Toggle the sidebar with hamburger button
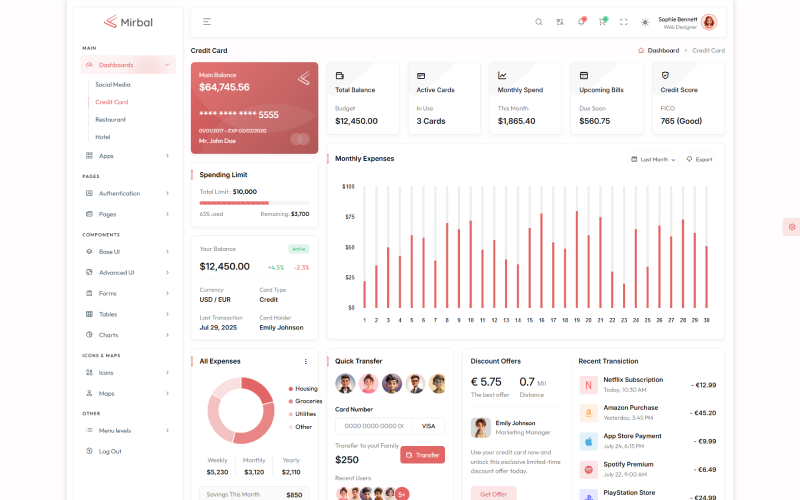 tap(207, 21)
